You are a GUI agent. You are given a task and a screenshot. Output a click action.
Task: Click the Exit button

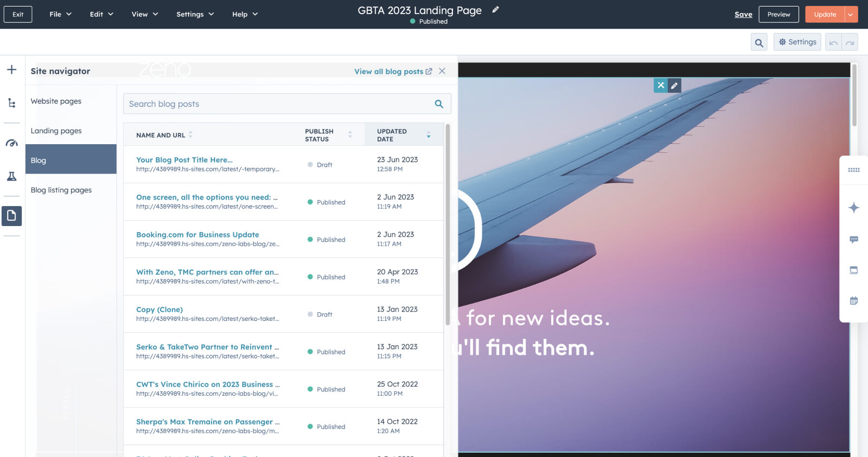click(x=18, y=14)
